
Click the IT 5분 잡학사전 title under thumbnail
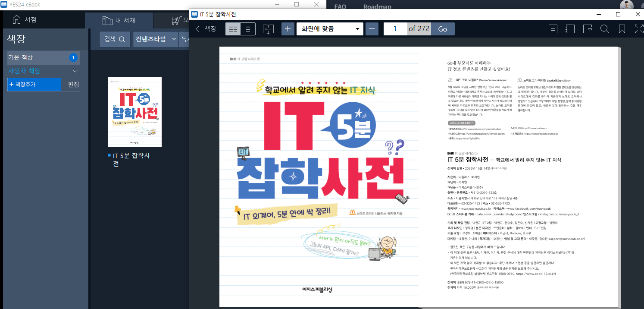tap(131, 160)
